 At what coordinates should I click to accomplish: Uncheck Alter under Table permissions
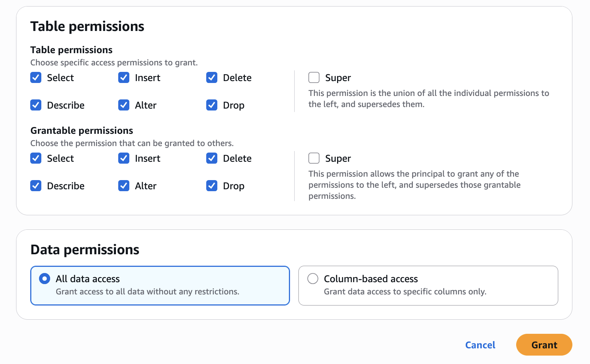124,105
